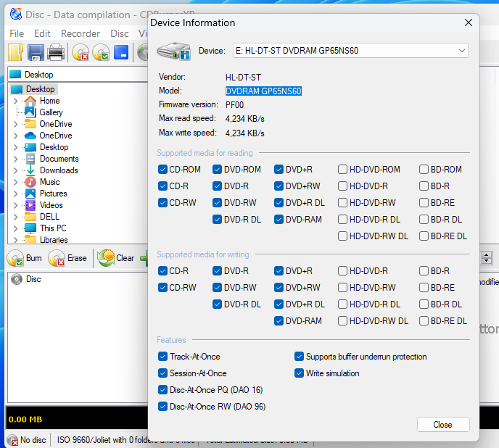
Task: Expand the Home tree node
Action: [x=15, y=101]
